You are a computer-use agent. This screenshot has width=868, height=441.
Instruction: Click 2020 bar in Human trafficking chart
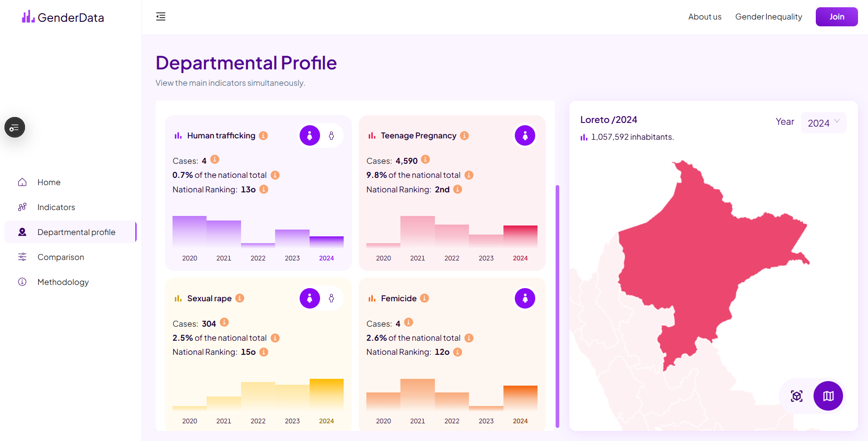[189, 232]
